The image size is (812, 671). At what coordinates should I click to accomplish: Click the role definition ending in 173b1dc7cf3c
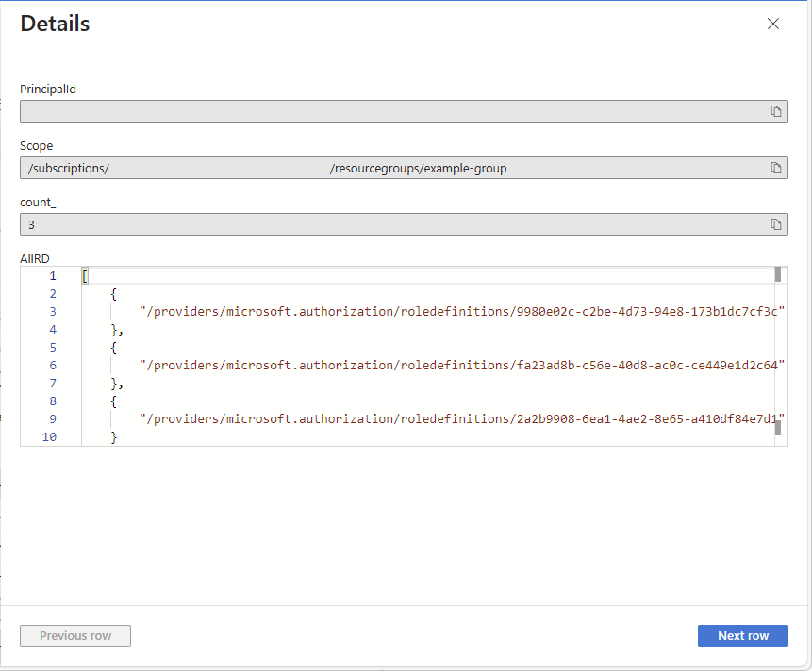pyautogui.click(x=462, y=311)
